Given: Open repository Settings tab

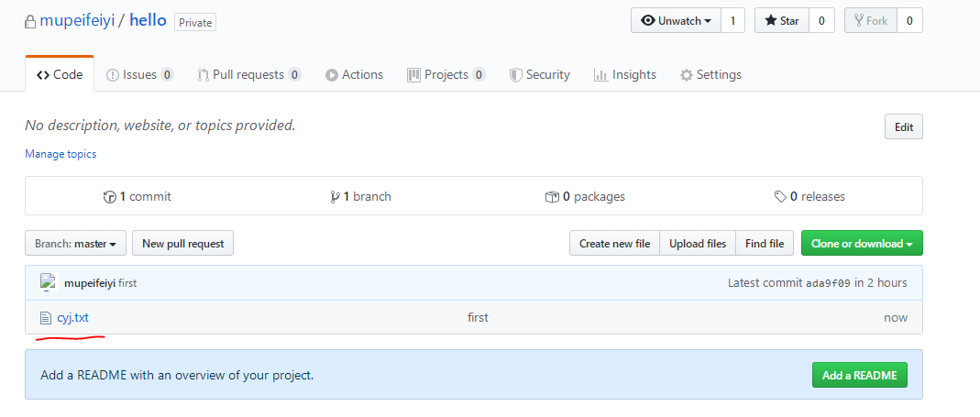Looking at the screenshot, I should [710, 75].
